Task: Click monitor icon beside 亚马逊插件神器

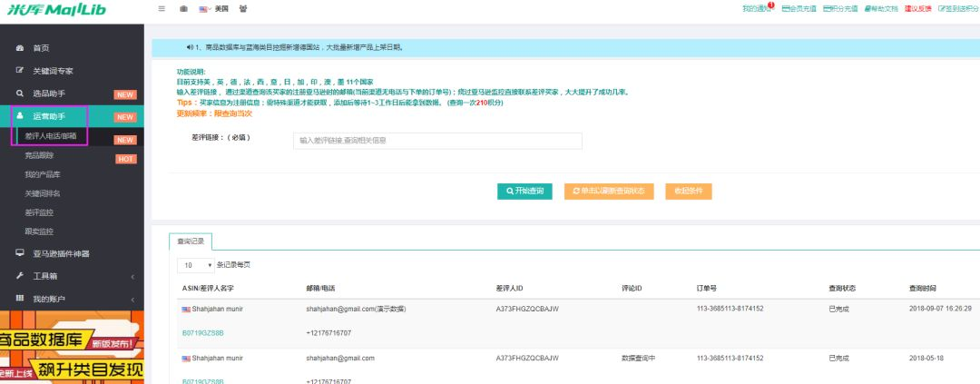Action: click(x=19, y=253)
